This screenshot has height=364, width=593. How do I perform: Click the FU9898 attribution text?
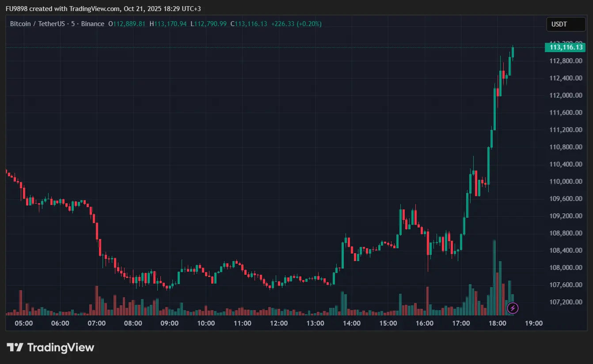[x=16, y=8]
